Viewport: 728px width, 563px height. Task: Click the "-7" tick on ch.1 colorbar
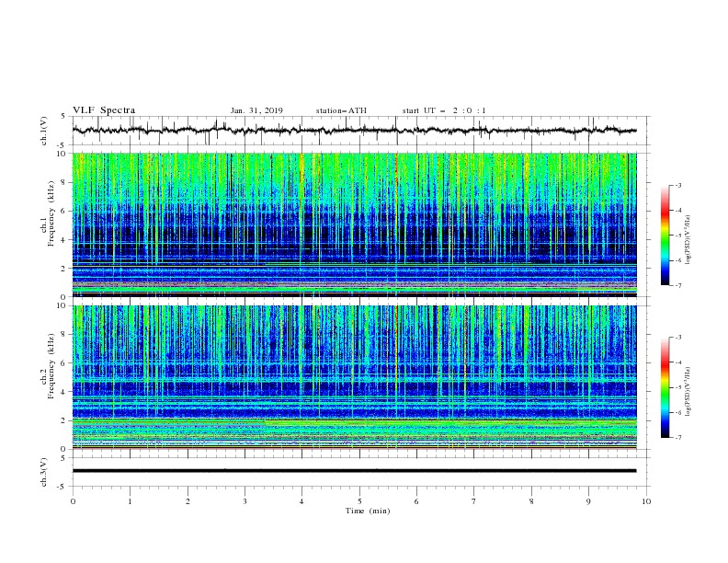point(677,285)
